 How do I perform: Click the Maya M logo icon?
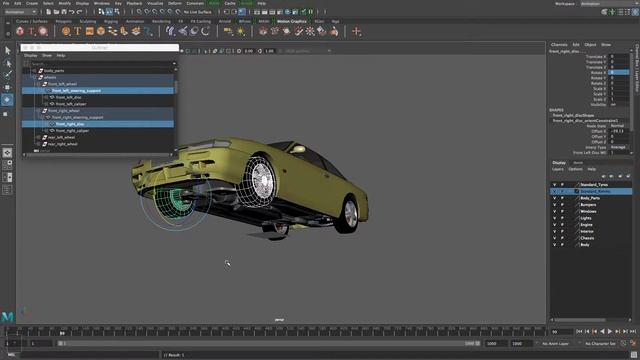point(7,317)
